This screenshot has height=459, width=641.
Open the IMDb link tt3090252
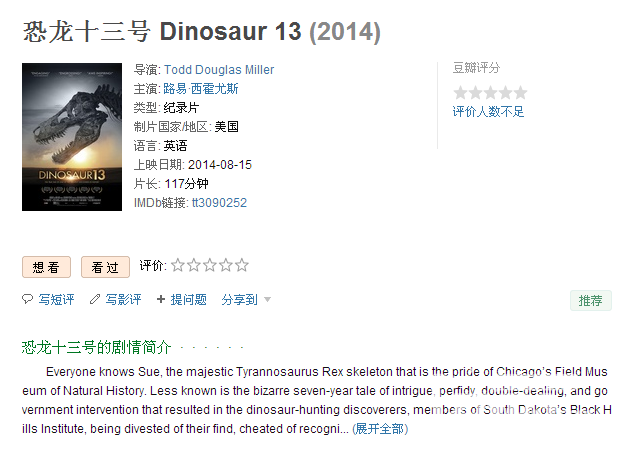pos(220,203)
